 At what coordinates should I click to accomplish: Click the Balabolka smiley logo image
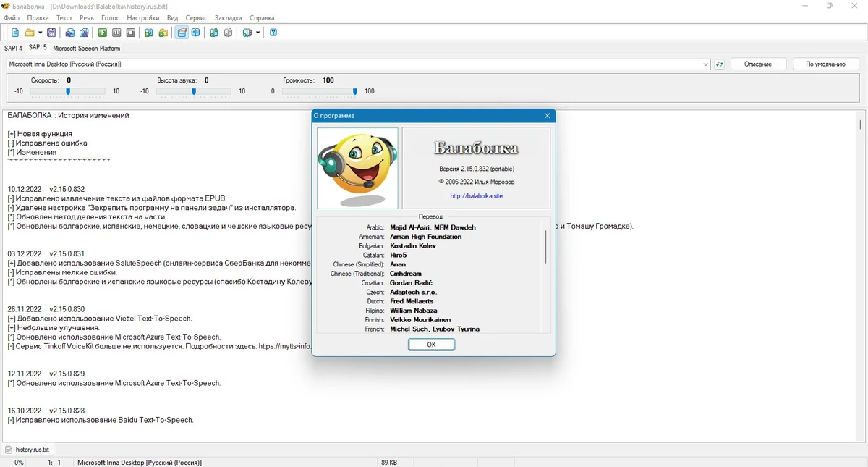(357, 168)
